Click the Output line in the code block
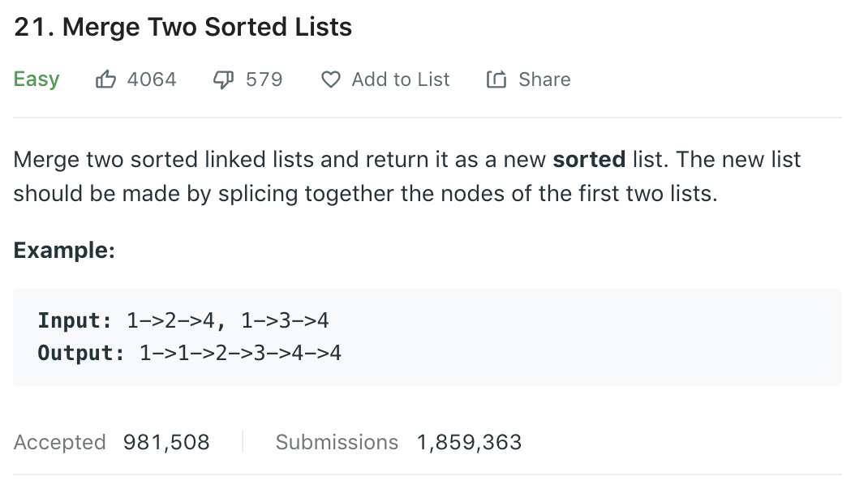This screenshot has width=868, height=485. coord(189,354)
